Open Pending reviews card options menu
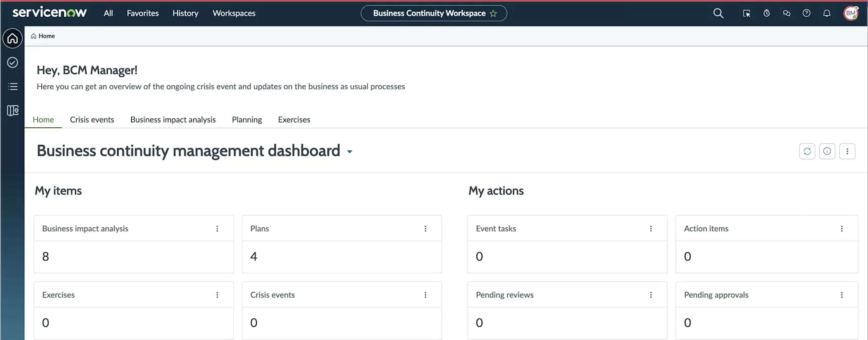The width and height of the screenshot is (868, 340). (x=651, y=295)
